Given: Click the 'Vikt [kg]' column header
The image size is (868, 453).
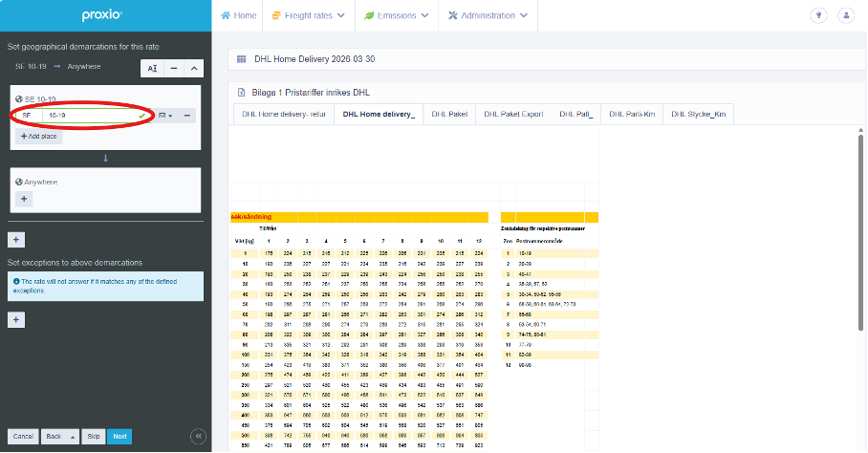Looking at the screenshot, I should click(x=245, y=241).
